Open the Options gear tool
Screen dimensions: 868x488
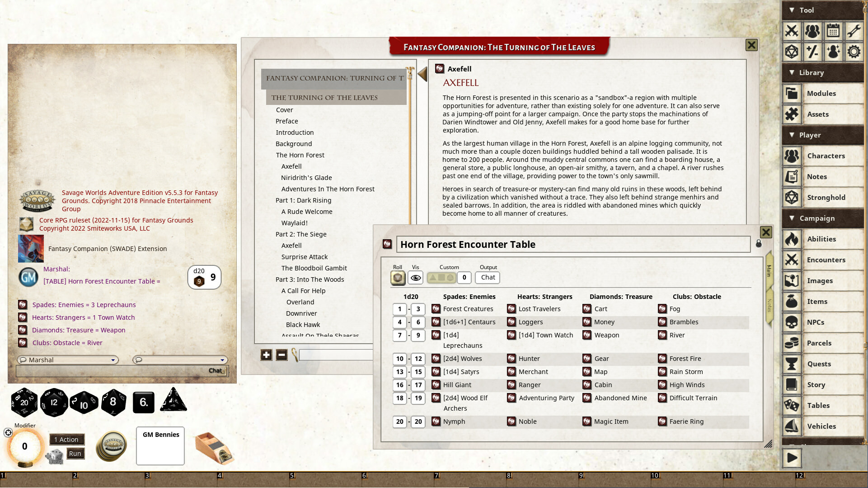pyautogui.click(x=854, y=52)
